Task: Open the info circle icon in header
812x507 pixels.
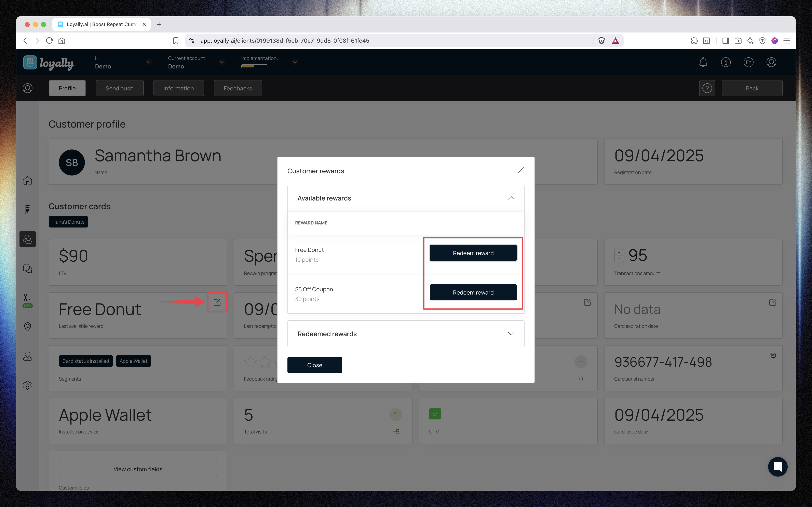Action: 726,62
